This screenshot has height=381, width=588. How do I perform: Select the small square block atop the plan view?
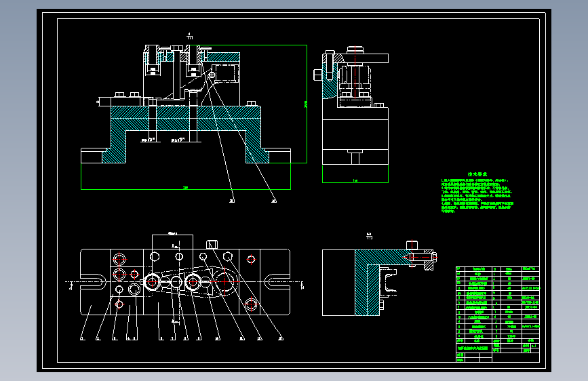(212, 245)
